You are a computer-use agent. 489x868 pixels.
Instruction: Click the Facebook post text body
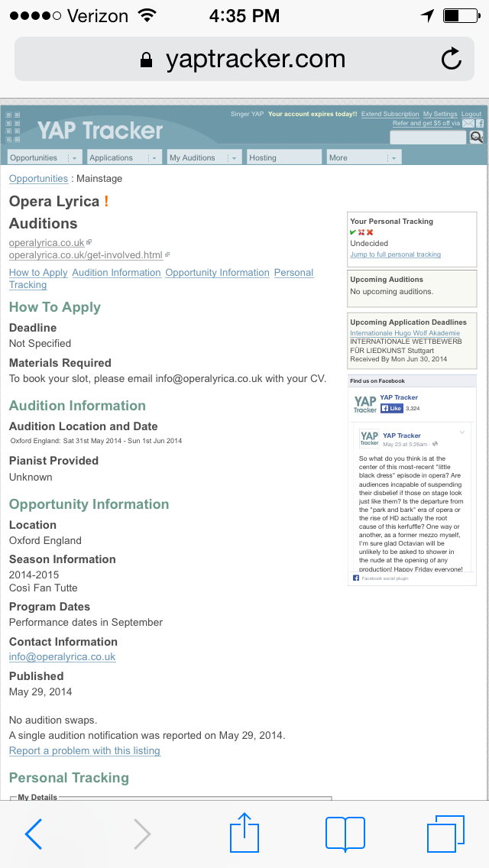tap(411, 513)
